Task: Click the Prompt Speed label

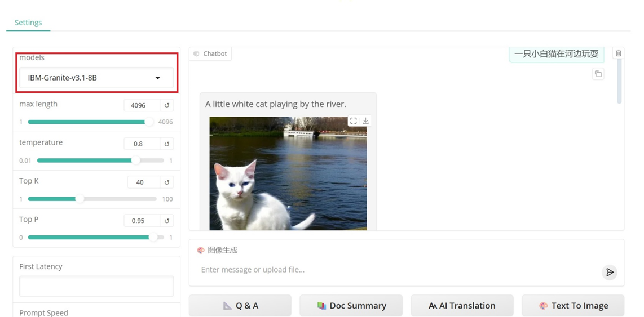Action: (43, 313)
